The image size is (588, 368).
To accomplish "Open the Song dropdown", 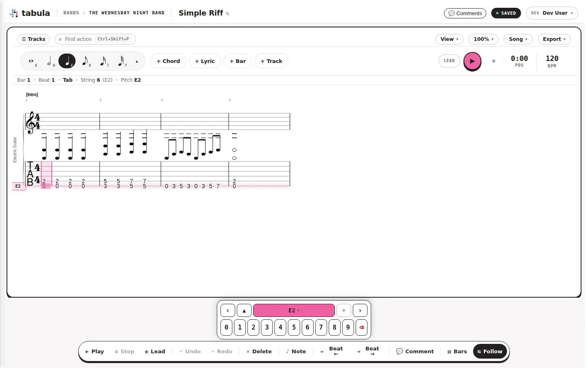I will pos(518,39).
